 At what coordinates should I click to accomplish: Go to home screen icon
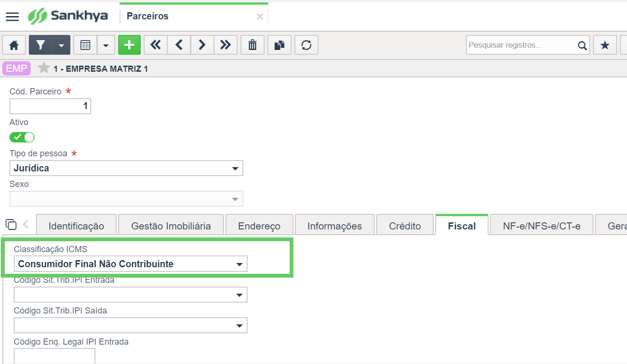(x=14, y=45)
